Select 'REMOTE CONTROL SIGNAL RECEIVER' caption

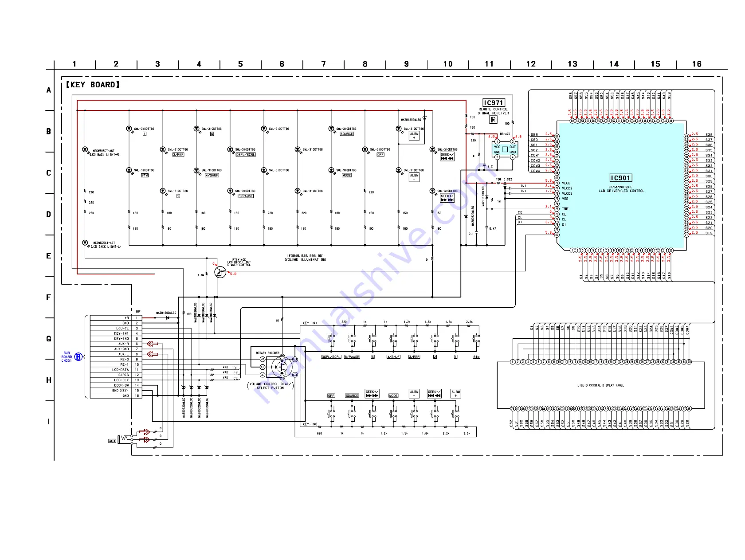[x=493, y=111]
